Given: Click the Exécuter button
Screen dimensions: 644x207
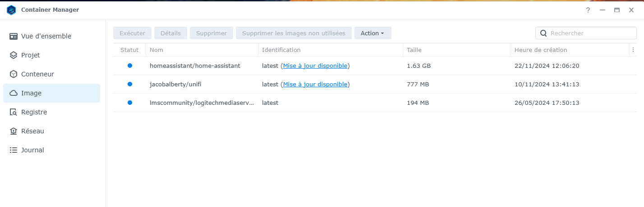Looking at the screenshot, I should click(x=132, y=33).
